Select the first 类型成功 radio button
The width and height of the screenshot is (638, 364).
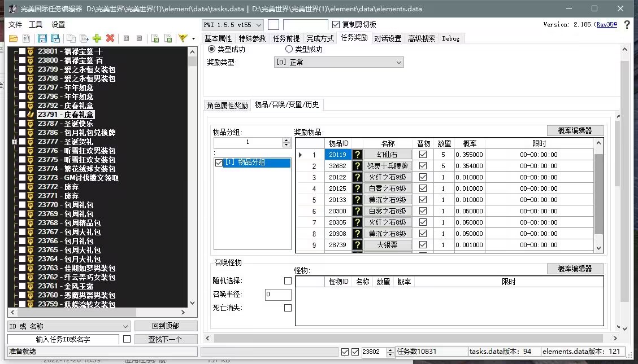tap(211, 49)
